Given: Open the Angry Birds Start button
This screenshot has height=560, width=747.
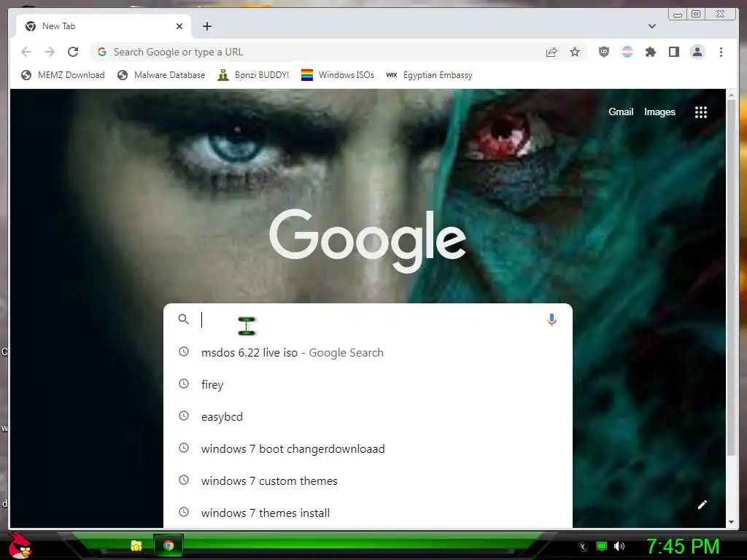Looking at the screenshot, I should (x=20, y=545).
